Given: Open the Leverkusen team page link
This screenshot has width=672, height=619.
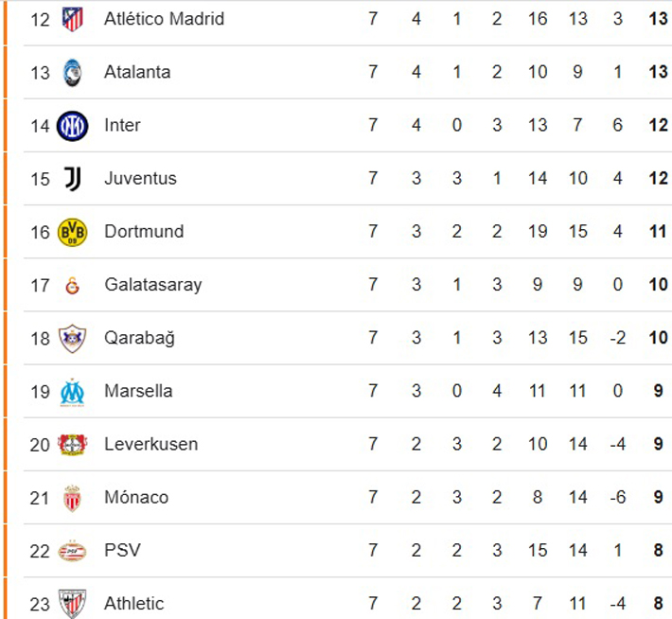Looking at the screenshot, I should 150,444.
